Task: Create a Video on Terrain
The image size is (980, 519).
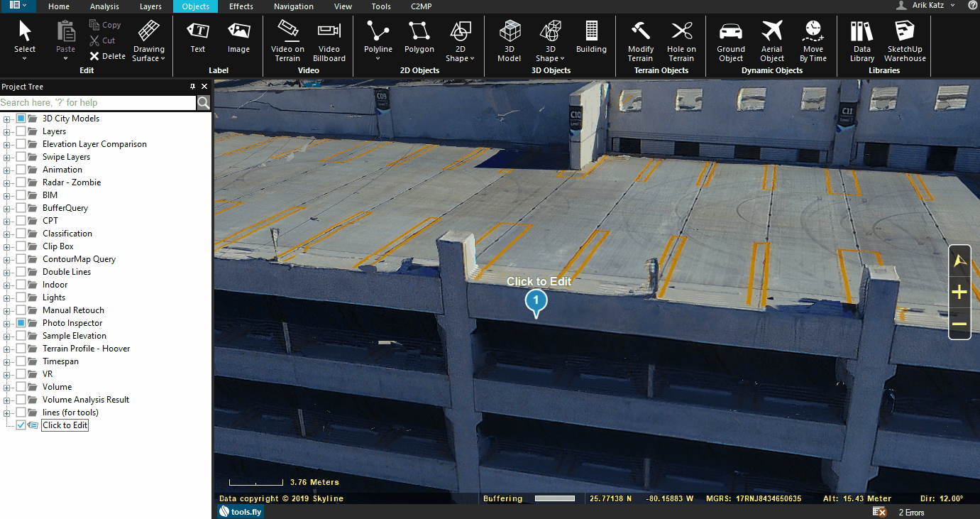Action: click(287, 41)
